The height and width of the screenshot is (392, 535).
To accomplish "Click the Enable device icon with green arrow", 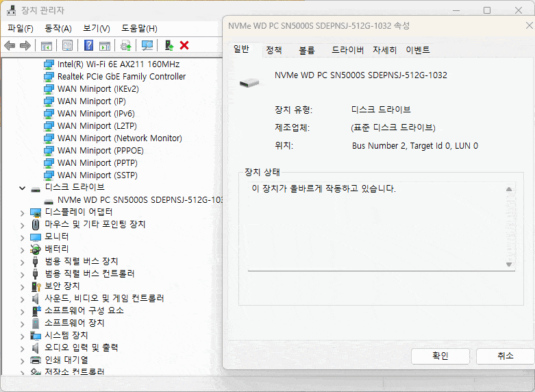I will (169, 45).
